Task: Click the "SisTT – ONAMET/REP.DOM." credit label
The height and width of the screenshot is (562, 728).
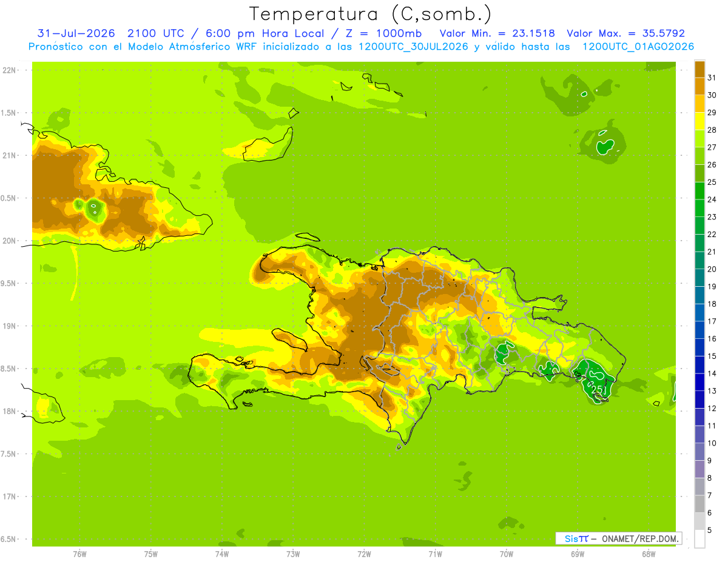Action: 619,538
